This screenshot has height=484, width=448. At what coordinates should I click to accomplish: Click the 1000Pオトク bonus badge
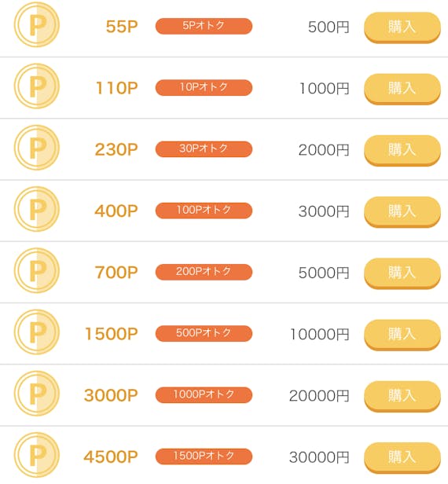tap(204, 394)
